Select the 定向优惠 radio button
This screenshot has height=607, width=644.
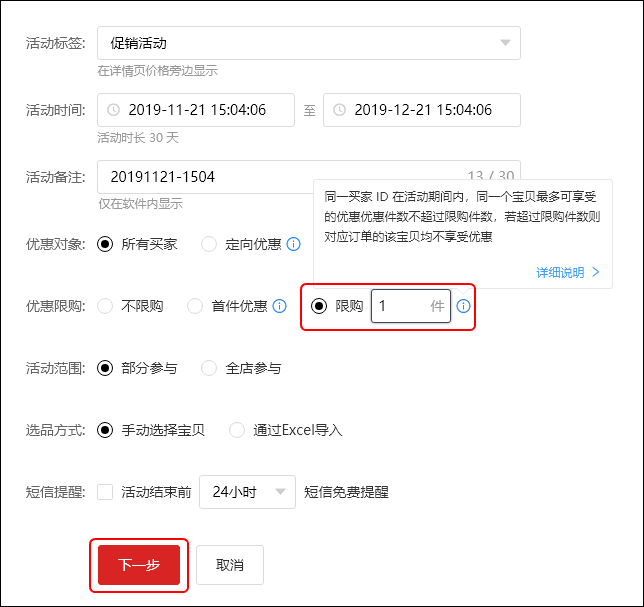pyautogui.click(x=209, y=244)
